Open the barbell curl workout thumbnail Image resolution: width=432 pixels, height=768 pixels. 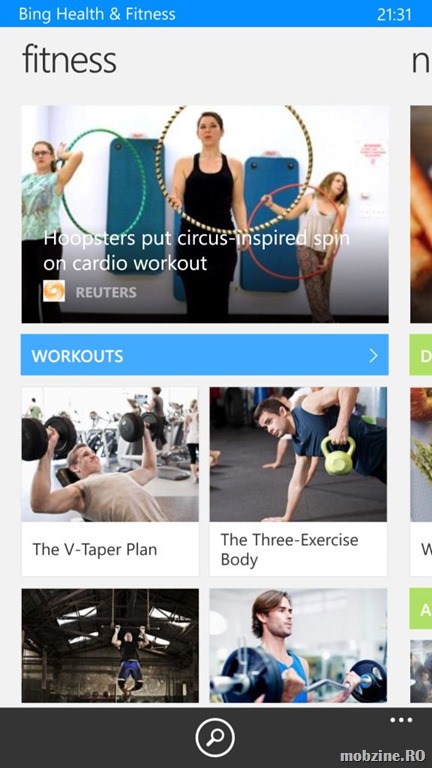pyautogui.click(x=298, y=646)
